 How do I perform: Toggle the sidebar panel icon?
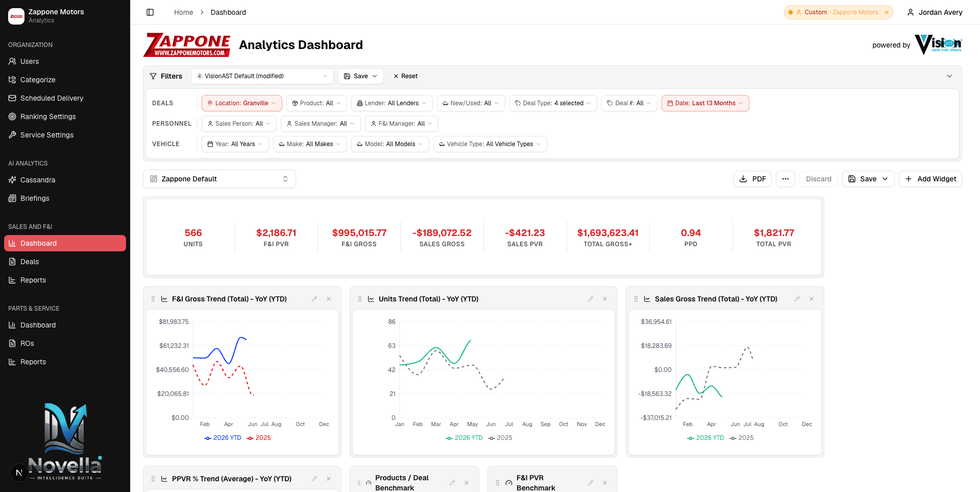[150, 12]
